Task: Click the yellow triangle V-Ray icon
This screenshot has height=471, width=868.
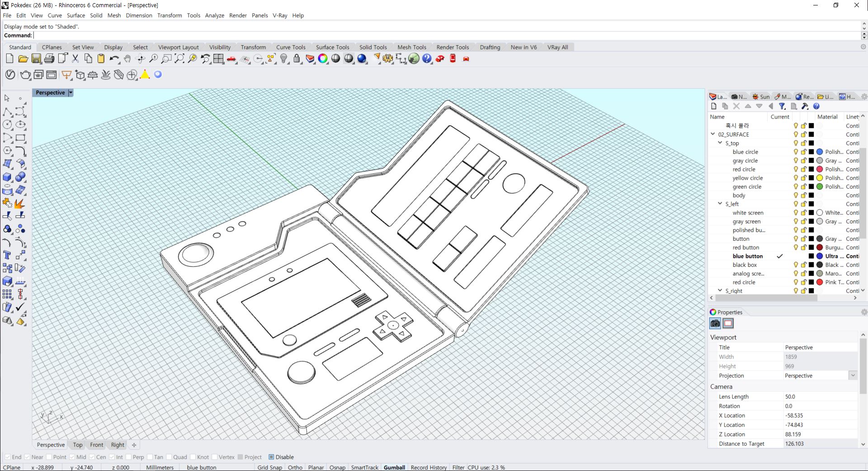Action: coord(145,75)
